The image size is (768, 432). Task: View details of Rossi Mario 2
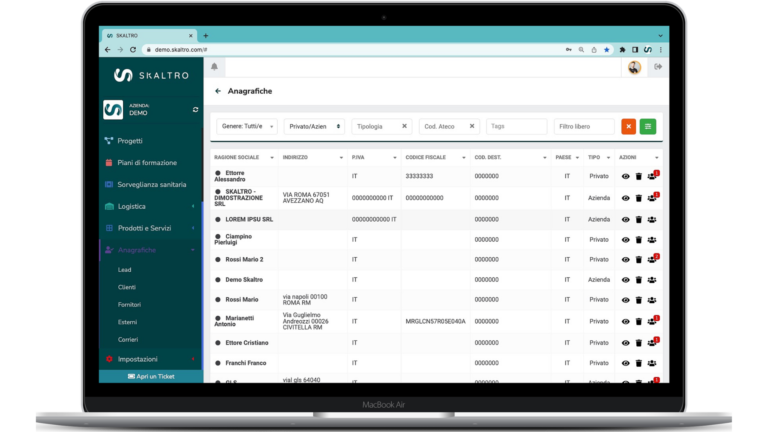click(x=625, y=260)
